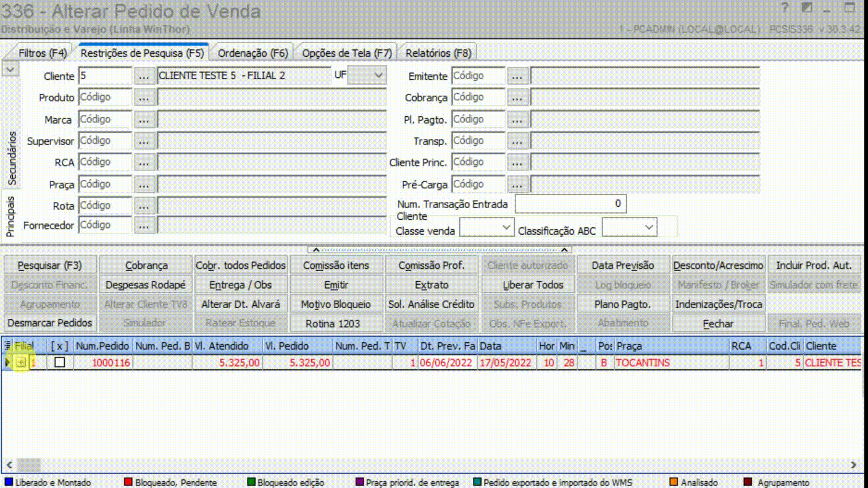Click Sol. Análise Crédito button

pos(432,304)
